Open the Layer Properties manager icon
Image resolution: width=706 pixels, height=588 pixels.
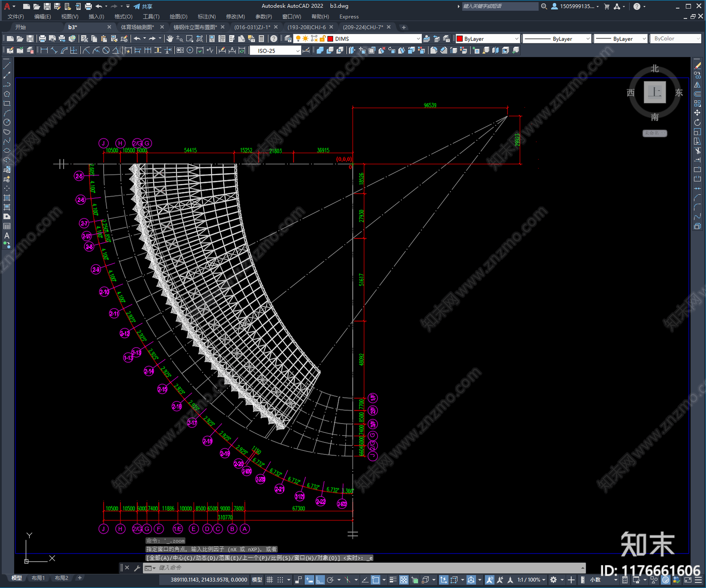pyautogui.click(x=288, y=39)
